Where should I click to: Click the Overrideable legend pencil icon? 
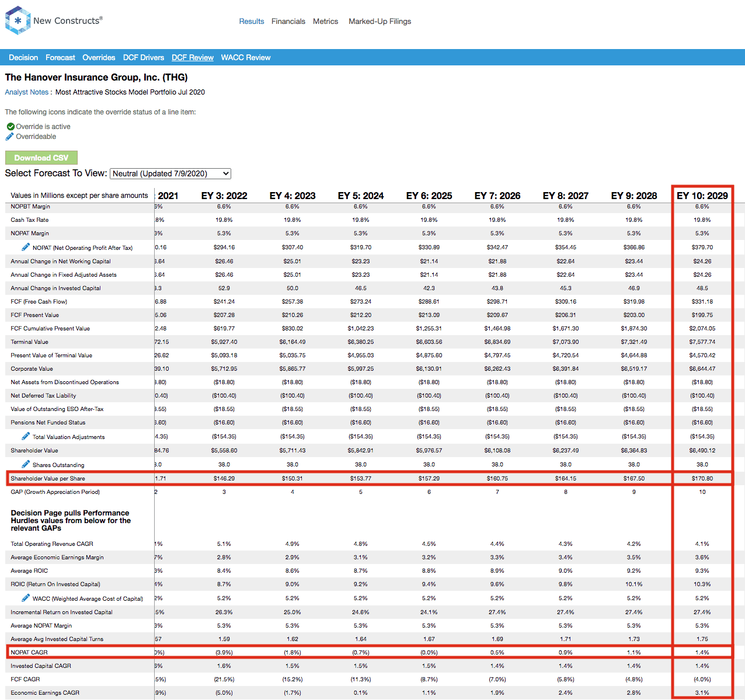[x=9, y=137]
